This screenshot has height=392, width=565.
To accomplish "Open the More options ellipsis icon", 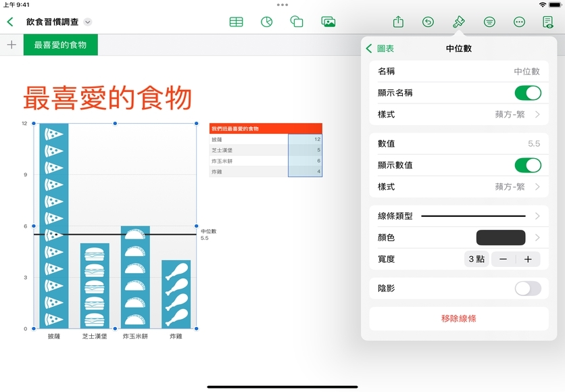I will point(519,22).
